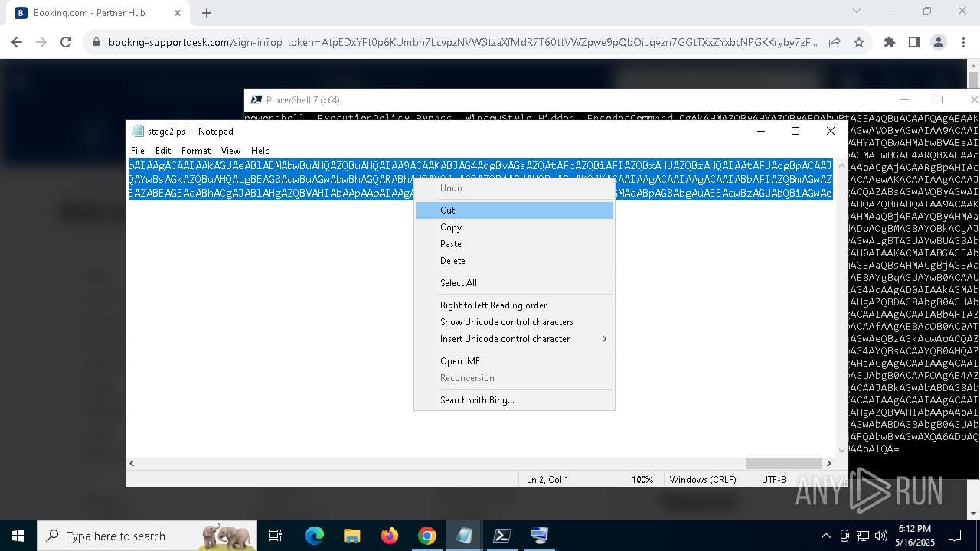Click the site lock icon
Image resolution: width=980 pixels, height=551 pixels.
tap(96, 43)
